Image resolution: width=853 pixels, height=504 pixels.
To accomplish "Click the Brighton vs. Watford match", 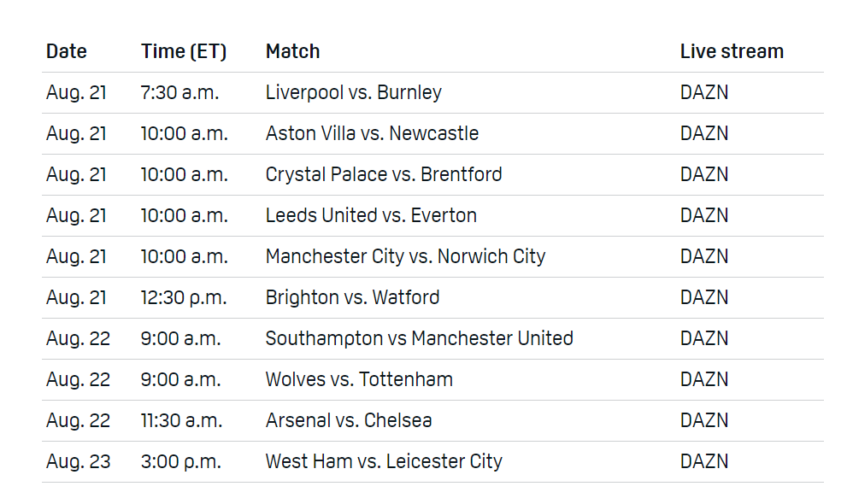I will click(x=352, y=297).
